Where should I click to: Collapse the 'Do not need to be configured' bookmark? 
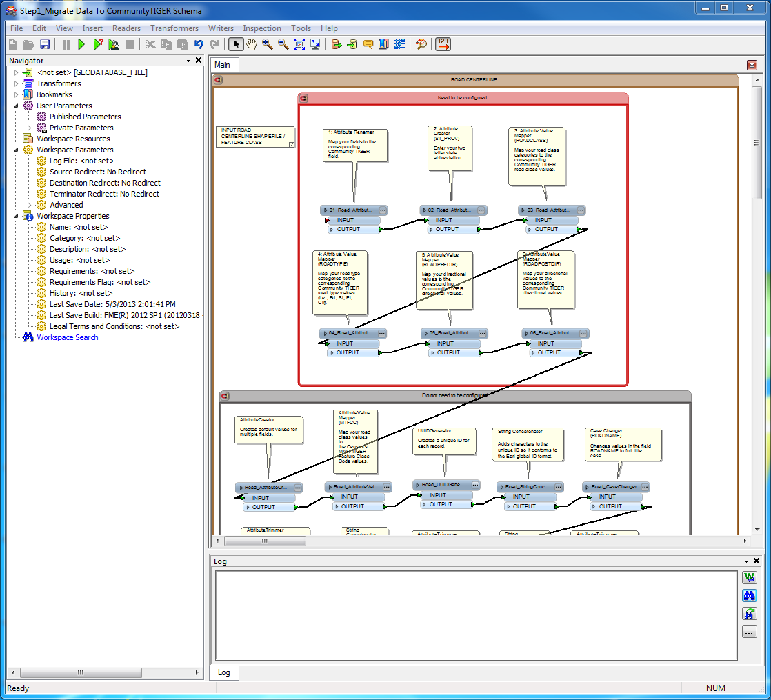point(225,396)
